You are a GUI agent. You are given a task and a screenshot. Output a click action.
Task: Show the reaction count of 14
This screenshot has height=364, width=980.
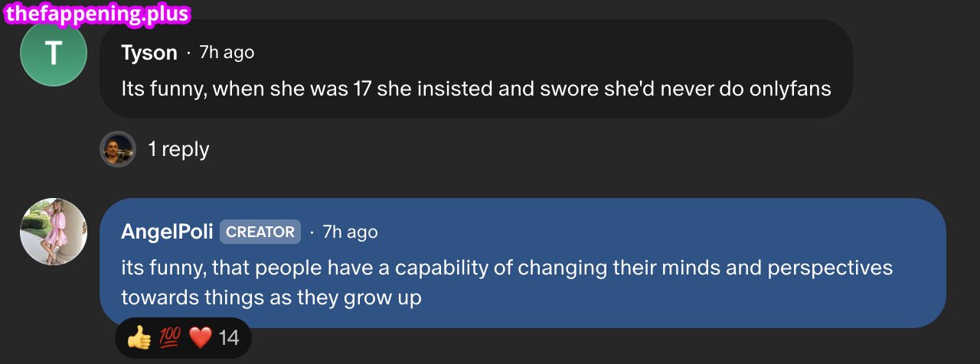229,337
